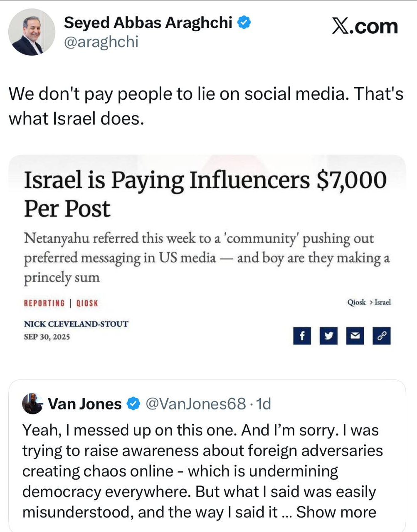Viewport: 417px width, 532px height.
Task: Click the X.com logo
Action: (365, 26)
